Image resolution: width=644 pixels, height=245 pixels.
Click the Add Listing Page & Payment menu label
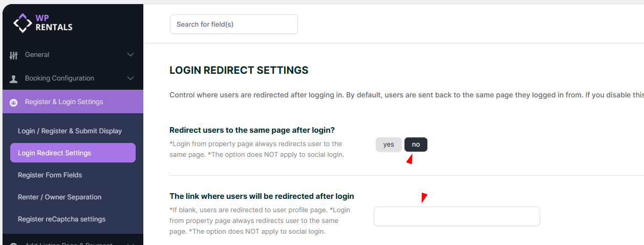(x=69, y=243)
